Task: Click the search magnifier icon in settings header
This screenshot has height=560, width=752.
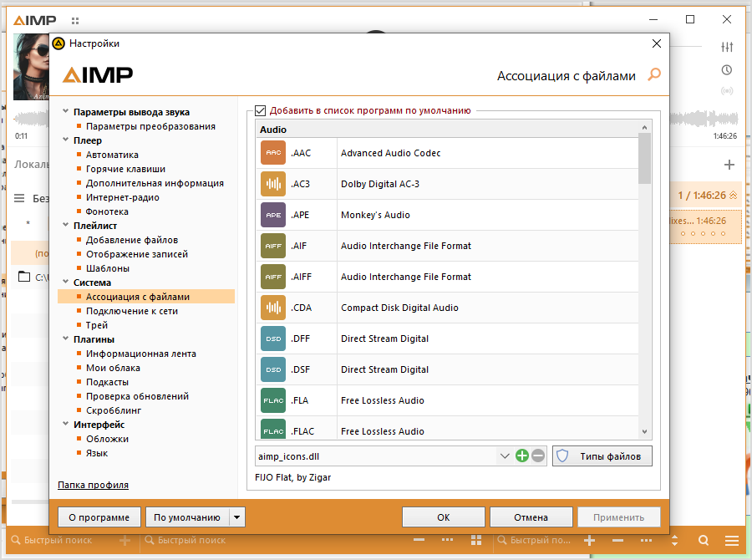Action: coord(654,75)
